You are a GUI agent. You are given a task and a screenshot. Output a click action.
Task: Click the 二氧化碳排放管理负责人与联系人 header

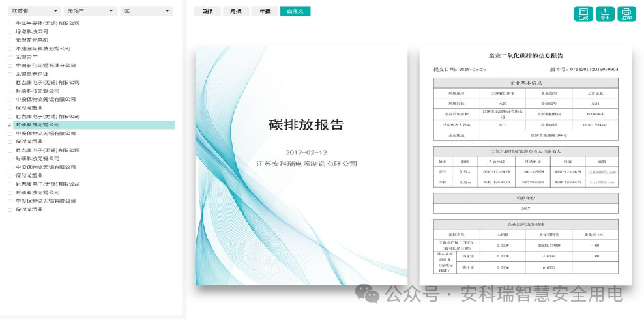click(526, 151)
